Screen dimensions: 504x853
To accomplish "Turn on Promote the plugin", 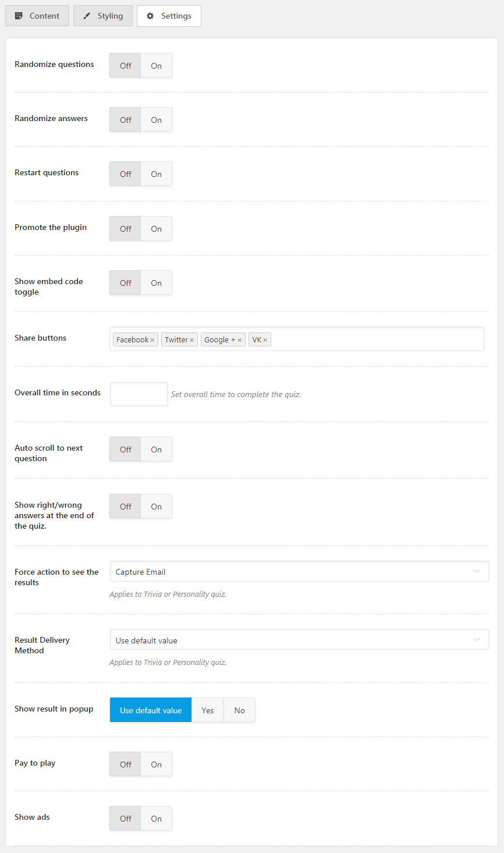I will point(156,228).
